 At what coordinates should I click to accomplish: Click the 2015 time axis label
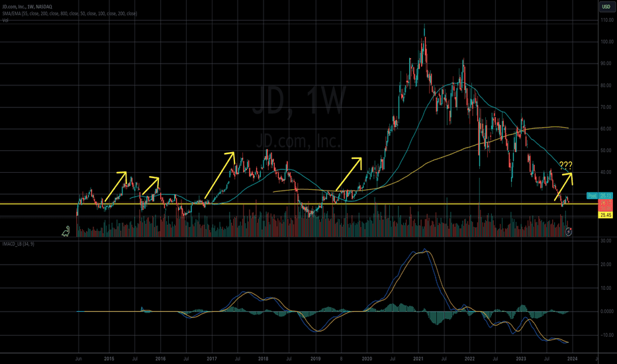109,359
